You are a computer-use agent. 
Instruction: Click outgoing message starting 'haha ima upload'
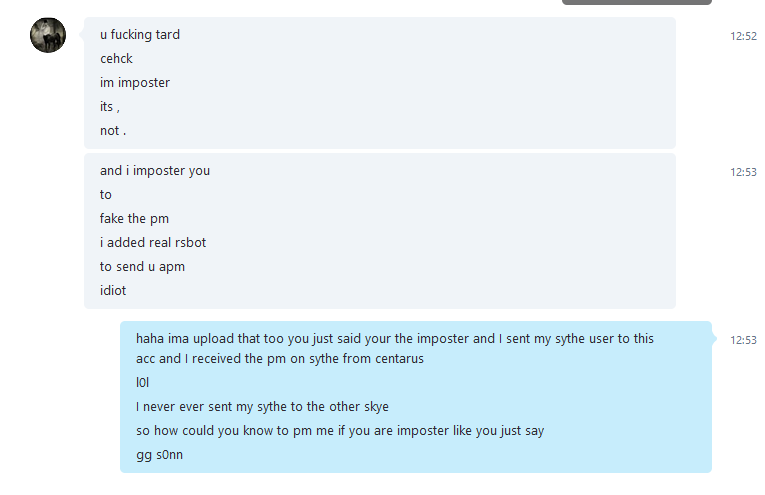coord(394,348)
